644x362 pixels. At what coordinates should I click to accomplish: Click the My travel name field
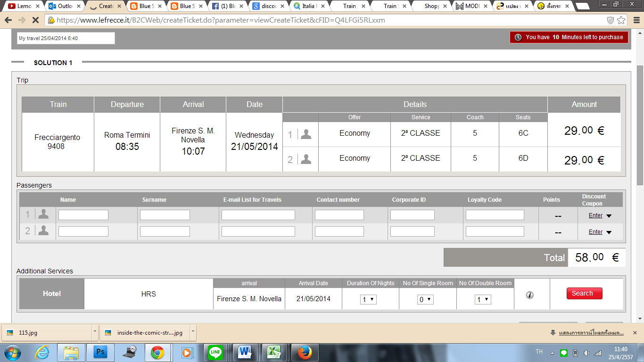(66, 38)
